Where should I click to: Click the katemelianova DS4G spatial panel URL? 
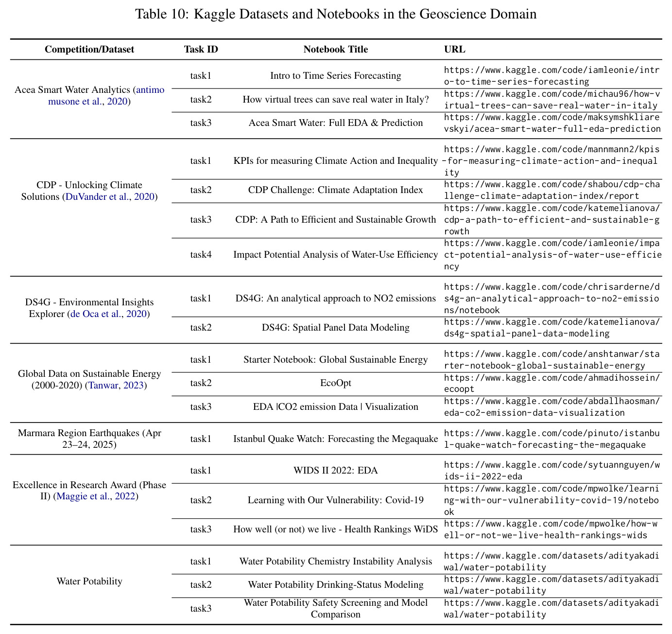pyautogui.click(x=552, y=327)
